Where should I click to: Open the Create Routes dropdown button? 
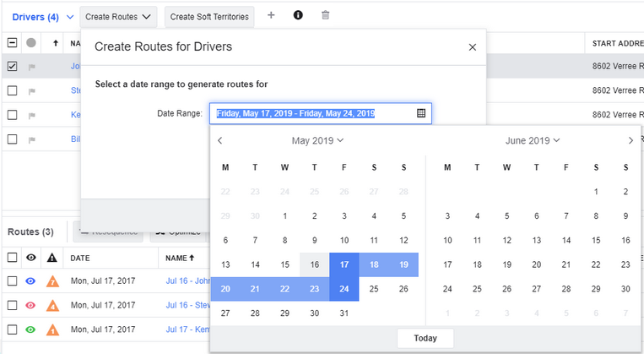click(x=118, y=17)
